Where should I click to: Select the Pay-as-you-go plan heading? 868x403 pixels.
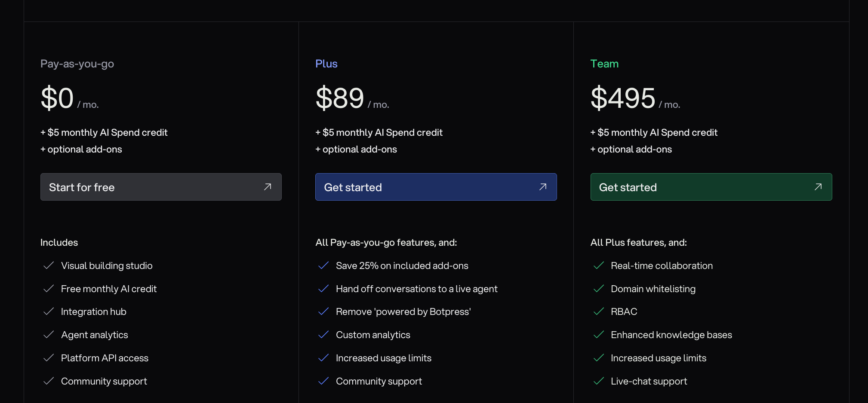77,64
